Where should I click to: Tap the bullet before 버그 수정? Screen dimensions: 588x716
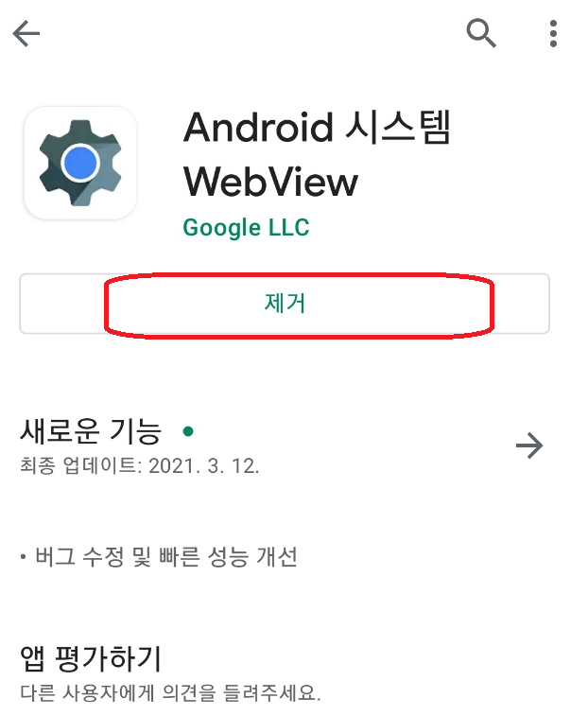[23, 557]
